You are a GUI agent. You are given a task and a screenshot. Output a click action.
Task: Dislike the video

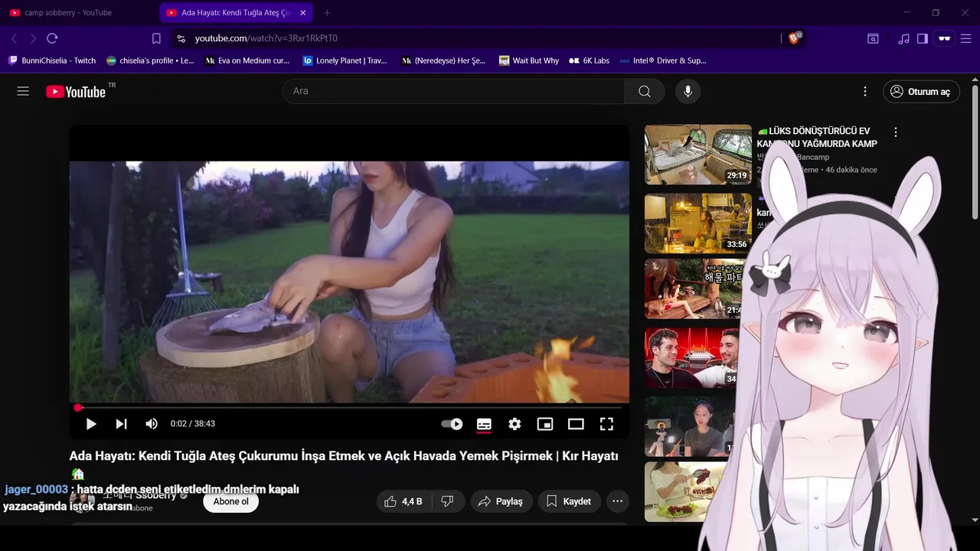point(448,501)
